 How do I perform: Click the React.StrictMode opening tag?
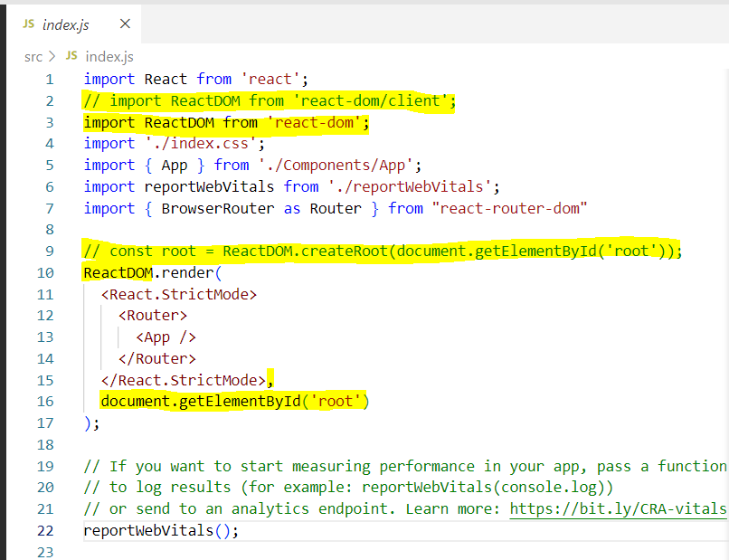[x=178, y=293]
